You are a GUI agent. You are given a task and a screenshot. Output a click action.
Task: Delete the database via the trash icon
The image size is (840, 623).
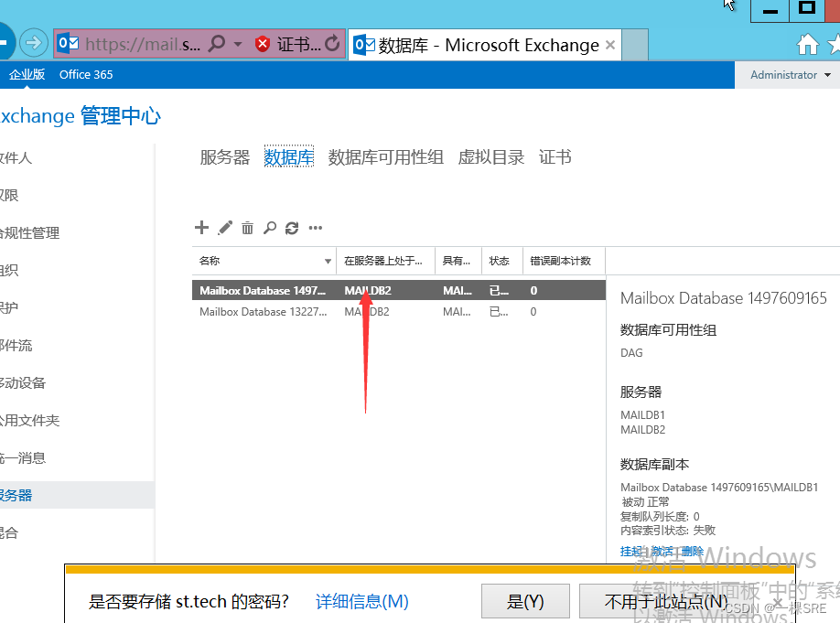(247, 227)
